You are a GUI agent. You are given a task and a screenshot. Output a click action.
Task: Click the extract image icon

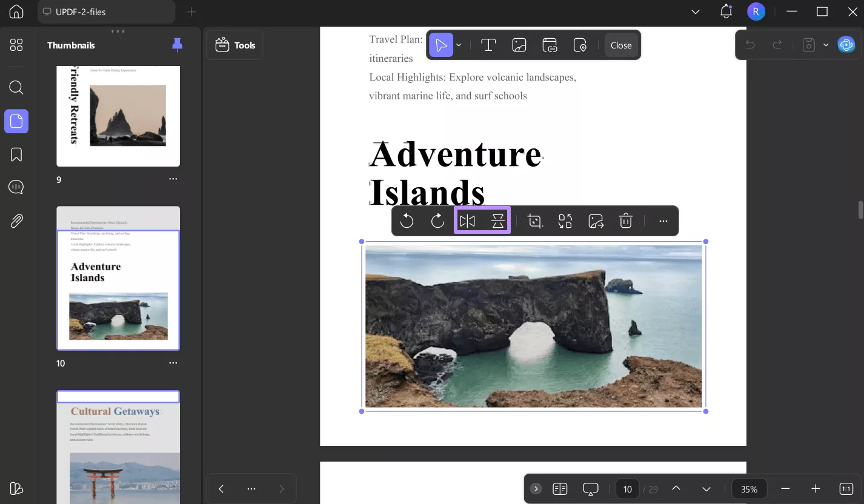click(x=596, y=221)
